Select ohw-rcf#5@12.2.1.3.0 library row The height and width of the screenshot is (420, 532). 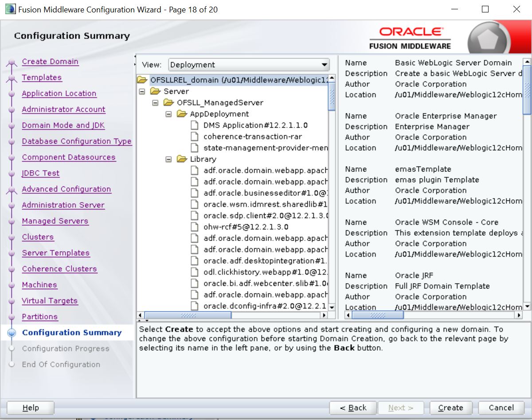coord(246,227)
